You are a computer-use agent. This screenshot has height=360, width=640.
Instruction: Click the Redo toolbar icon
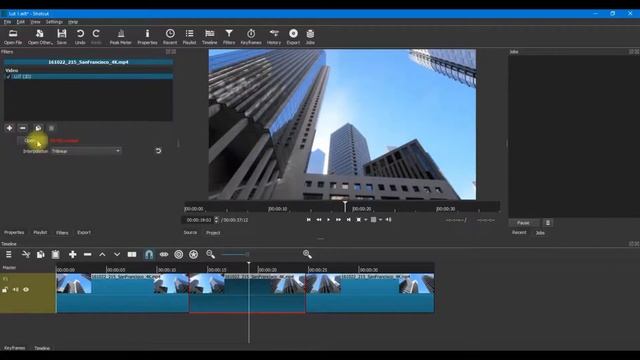(96, 36)
